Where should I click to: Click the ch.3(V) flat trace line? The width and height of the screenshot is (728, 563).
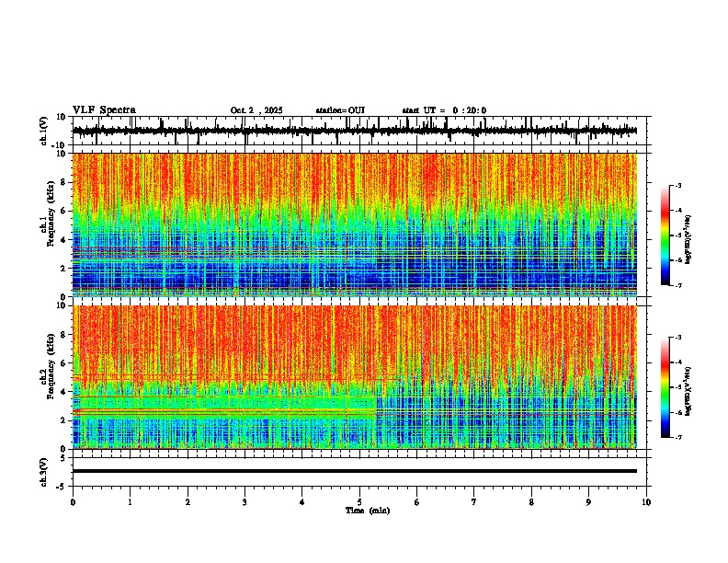pos(355,471)
